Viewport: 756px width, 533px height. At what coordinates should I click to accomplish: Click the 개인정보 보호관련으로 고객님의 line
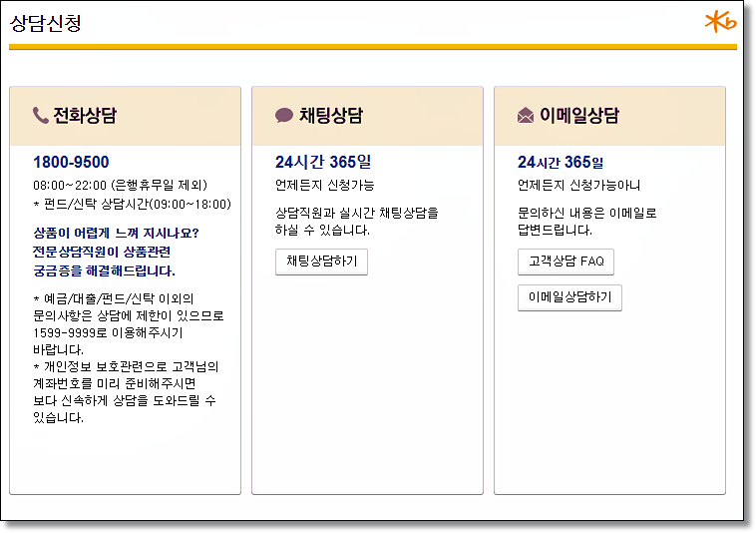(126, 366)
